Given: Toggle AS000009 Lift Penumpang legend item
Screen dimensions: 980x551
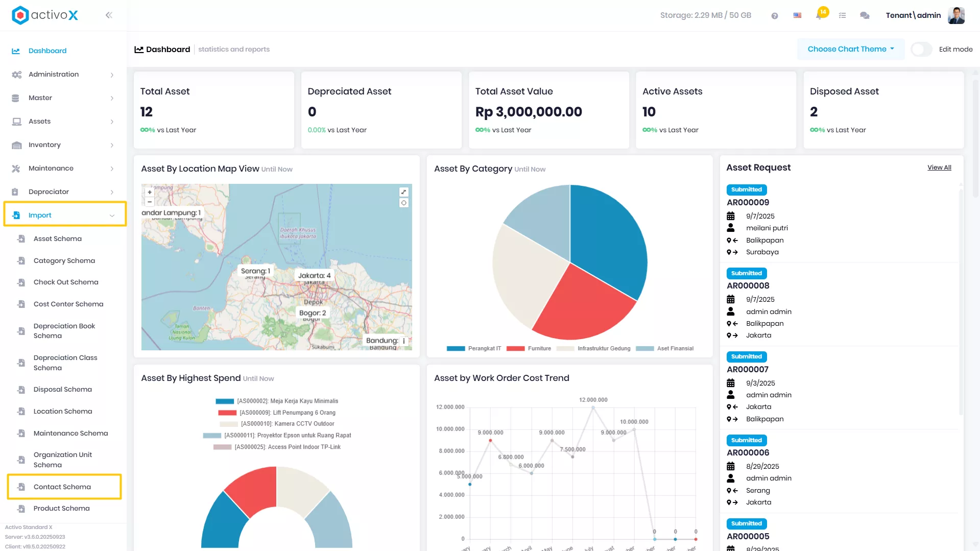Looking at the screenshot, I should 277,413.
